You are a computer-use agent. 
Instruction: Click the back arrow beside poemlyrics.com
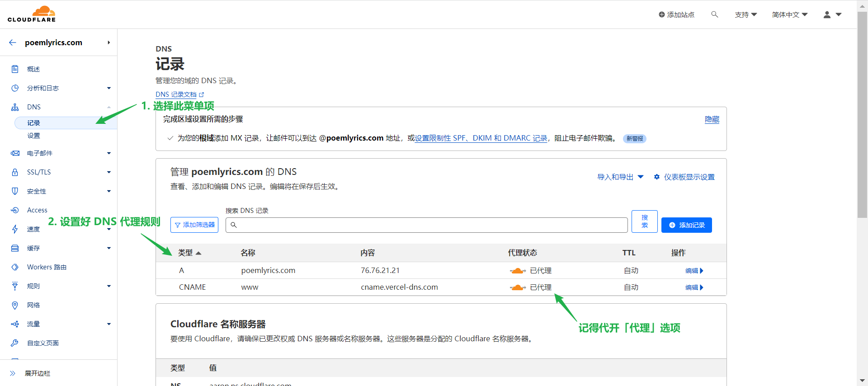point(13,42)
